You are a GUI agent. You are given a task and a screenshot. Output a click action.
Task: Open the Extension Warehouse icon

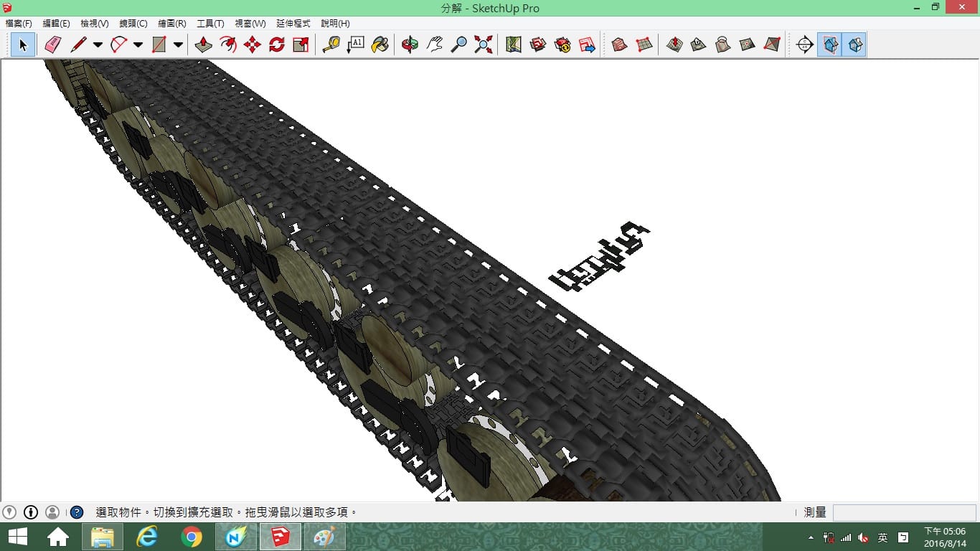(x=562, y=44)
